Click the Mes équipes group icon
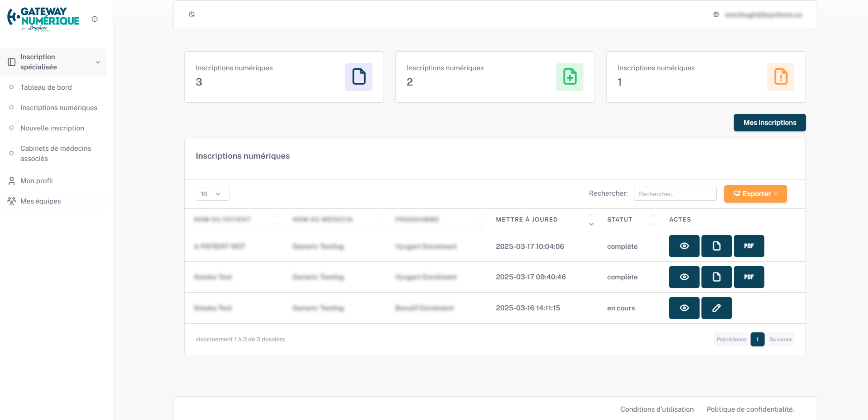The image size is (868, 420). coord(12,201)
